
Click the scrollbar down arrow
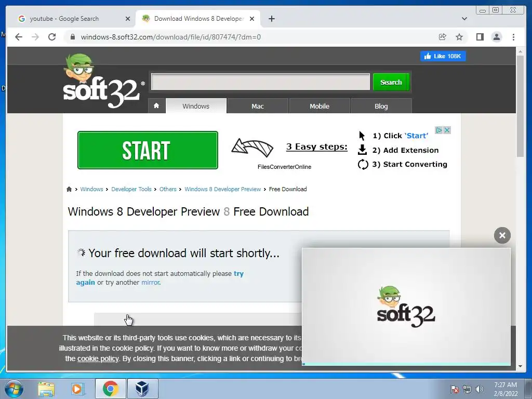(x=520, y=366)
